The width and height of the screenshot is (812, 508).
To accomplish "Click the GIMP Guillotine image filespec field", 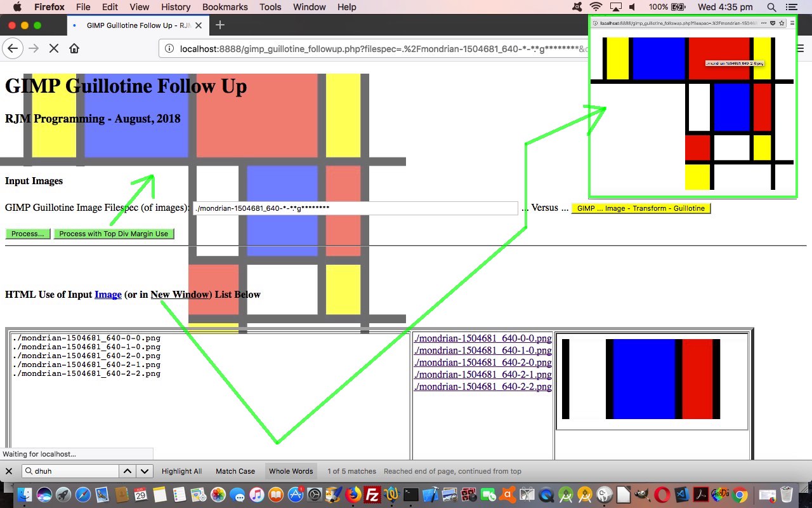I will [355, 208].
